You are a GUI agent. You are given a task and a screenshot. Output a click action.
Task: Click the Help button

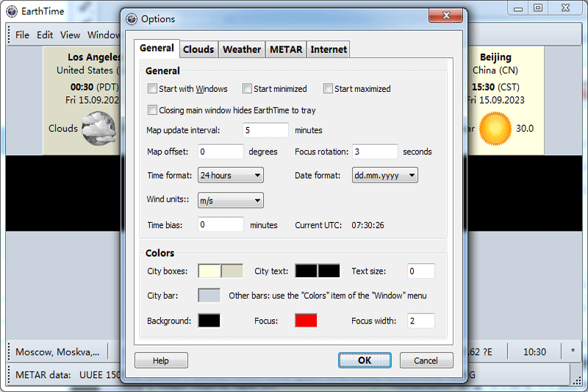[161, 360]
